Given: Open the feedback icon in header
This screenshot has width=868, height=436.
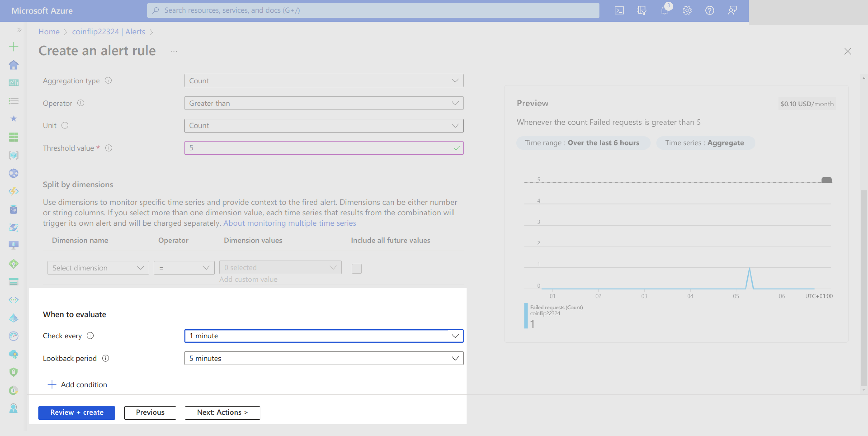Looking at the screenshot, I should point(732,10).
